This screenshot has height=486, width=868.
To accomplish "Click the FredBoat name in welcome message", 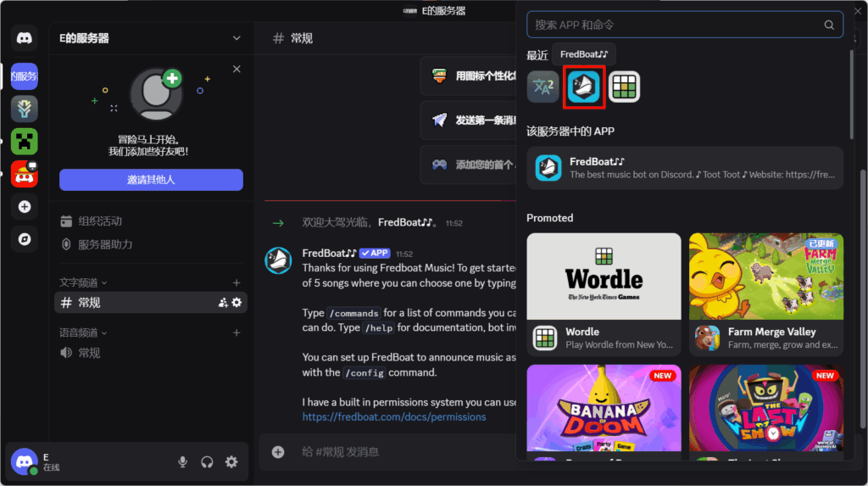I will (404, 222).
